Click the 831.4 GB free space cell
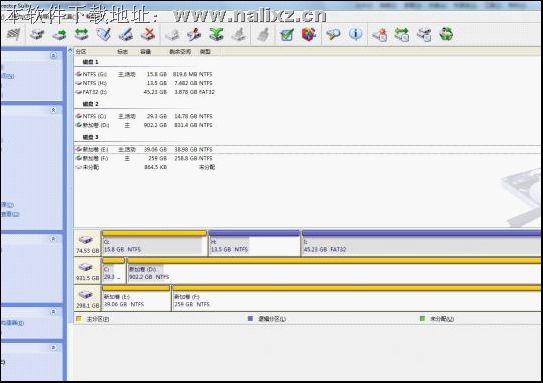Viewport: 543px width, 383px height. 186,125
